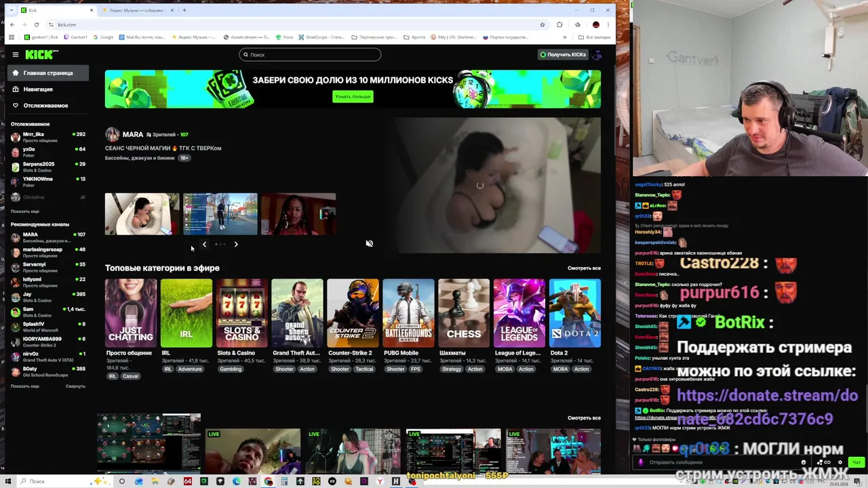This screenshot has width=868, height=488.
Task: Reload the page in Chrome
Action: [x=37, y=24]
